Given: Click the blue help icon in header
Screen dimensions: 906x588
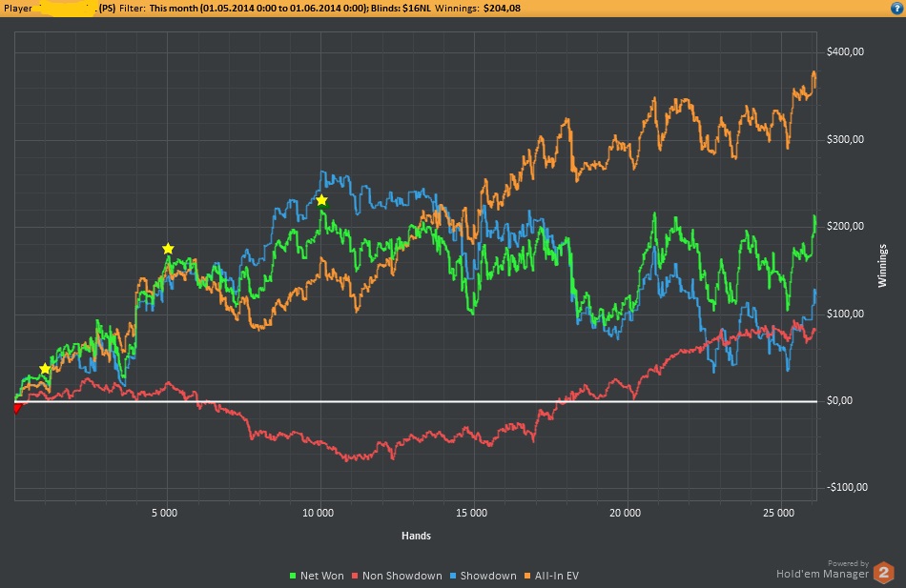Looking at the screenshot, I should point(897,8).
